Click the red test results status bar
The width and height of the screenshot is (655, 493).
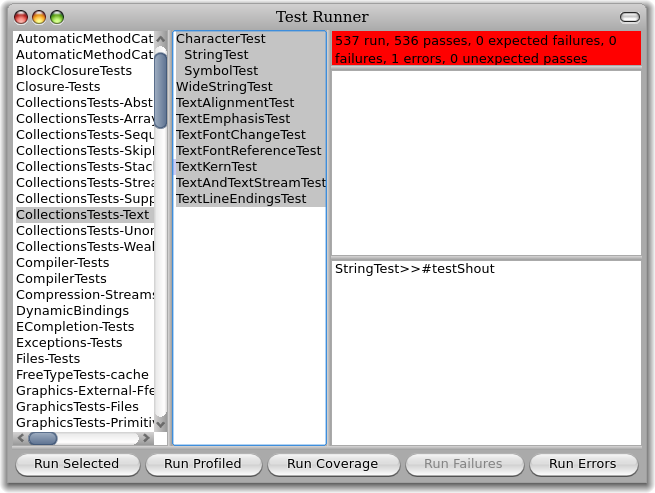[x=486, y=50]
